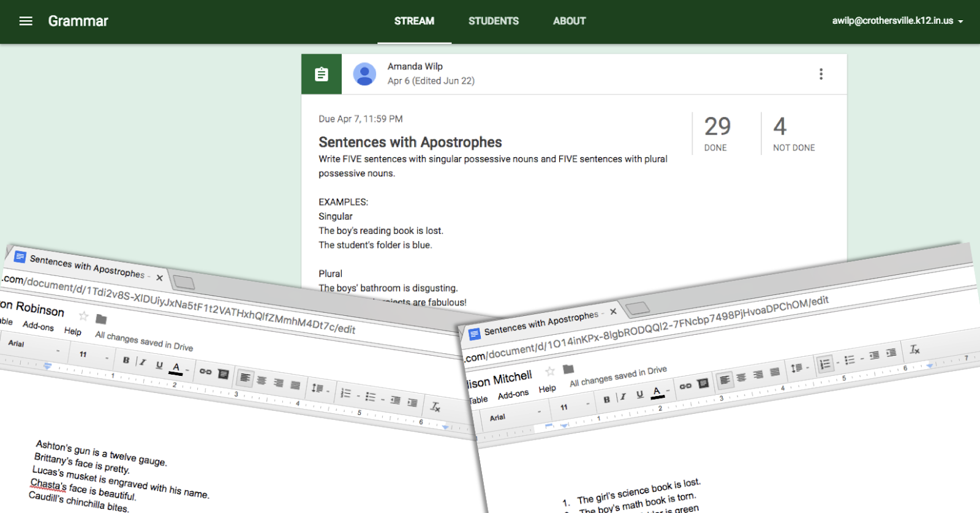Click Italic in Robinson's document toolbar
This screenshot has width=980, height=513.
142,362
